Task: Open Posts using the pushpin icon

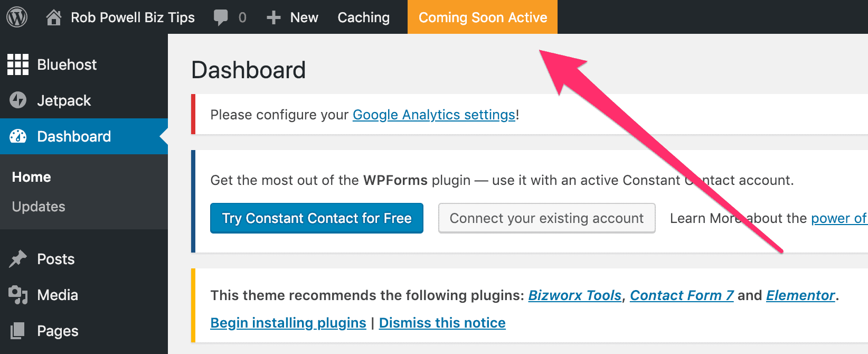Action: pos(18,259)
